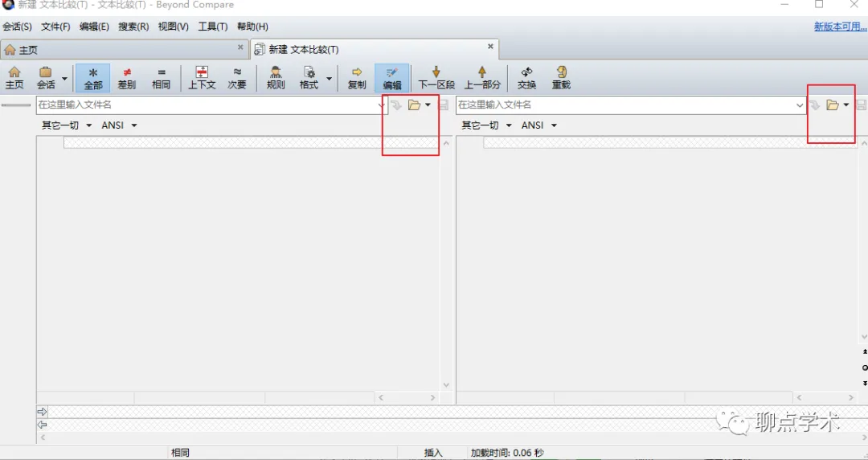Viewport: 868px width, 460px height.
Task: Switch to the 主页 tab
Action: [x=125, y=49]
